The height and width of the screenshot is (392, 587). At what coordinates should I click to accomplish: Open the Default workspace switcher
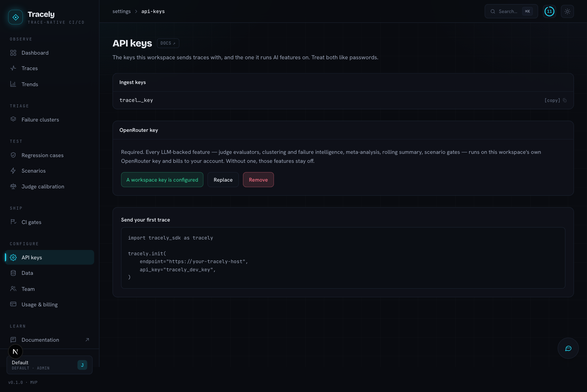click(x=49, y=365)
